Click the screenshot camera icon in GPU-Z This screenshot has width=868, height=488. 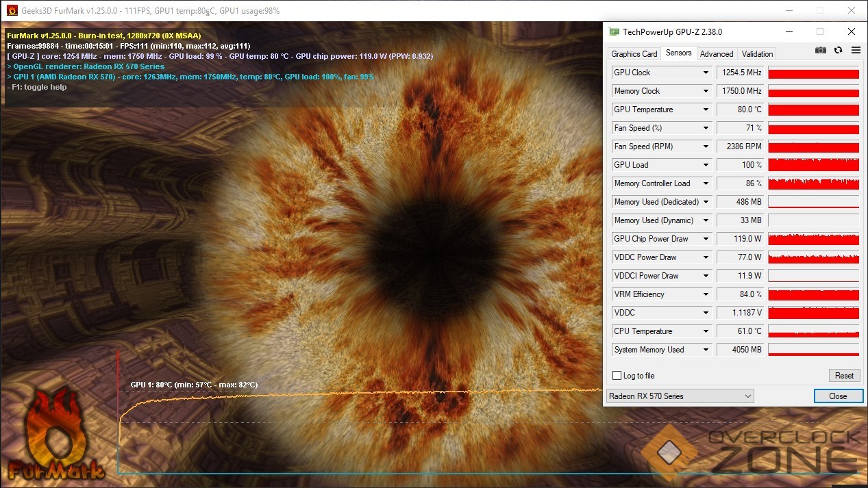pos(820,50)
